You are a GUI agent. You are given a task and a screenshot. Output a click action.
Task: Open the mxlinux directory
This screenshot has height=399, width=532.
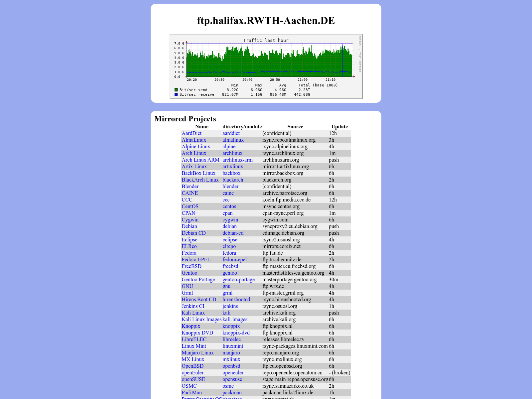pyautogui.click(x=231, y=359)
